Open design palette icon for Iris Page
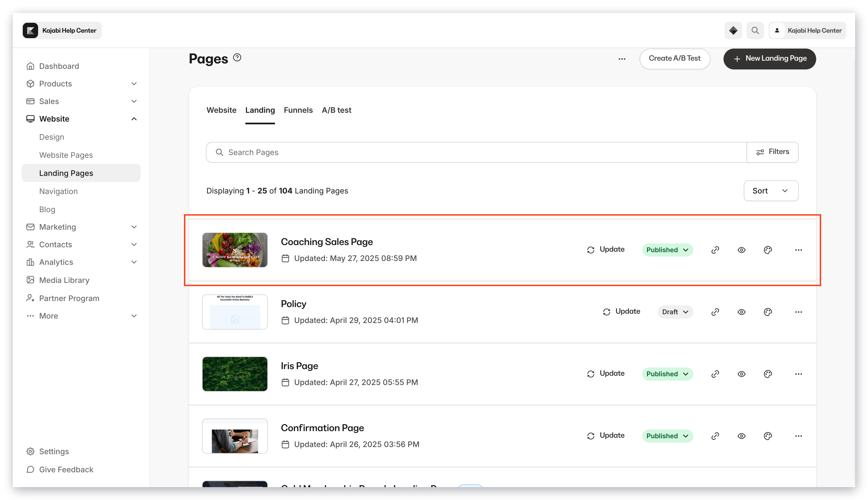 click(767, 373)
